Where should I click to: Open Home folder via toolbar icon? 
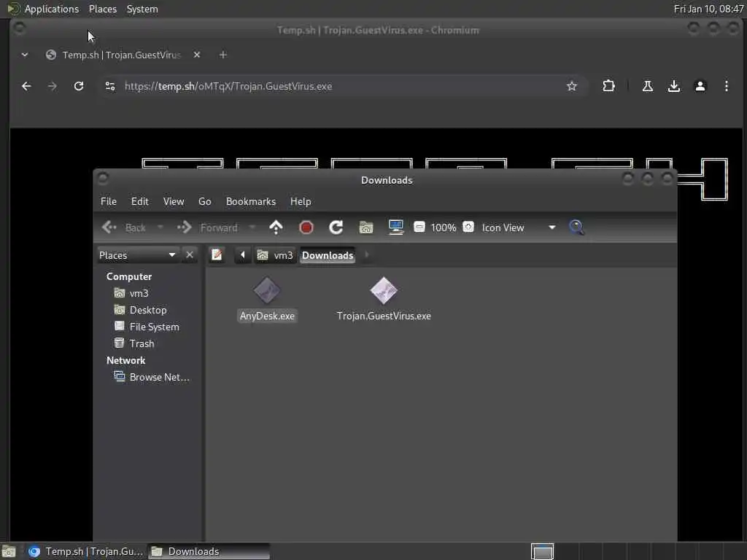366,227
